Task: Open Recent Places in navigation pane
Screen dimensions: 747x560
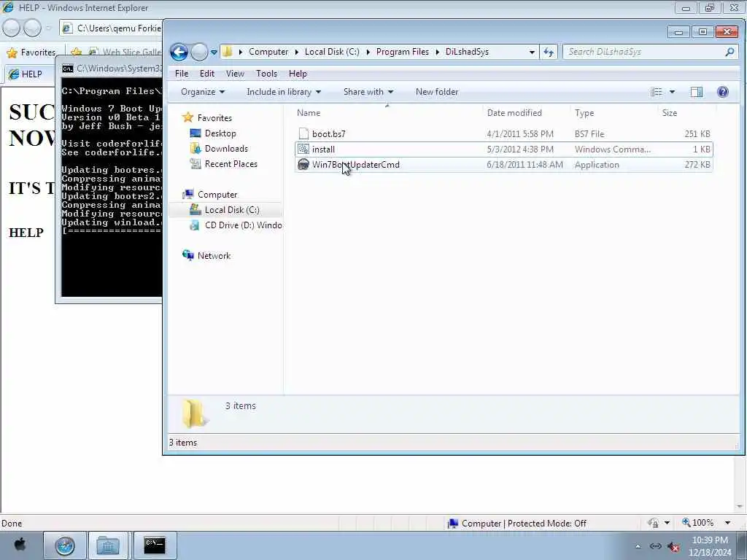Action: tap(231, 164)
